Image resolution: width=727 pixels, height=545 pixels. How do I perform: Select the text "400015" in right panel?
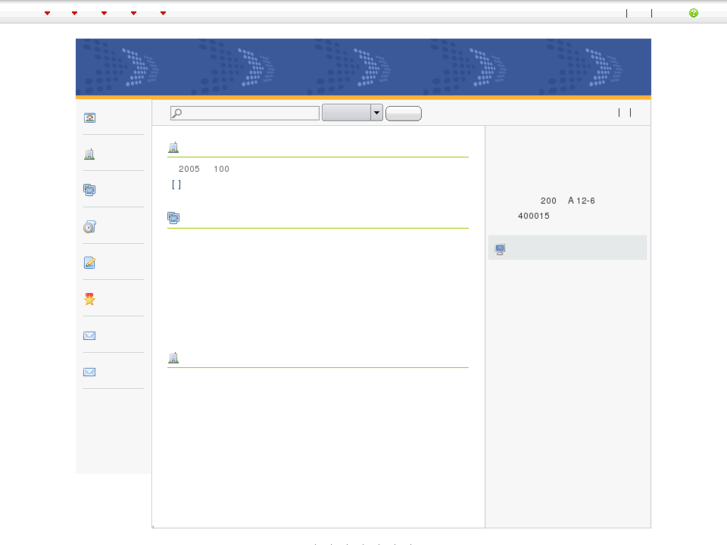click(x=534, y=216)
